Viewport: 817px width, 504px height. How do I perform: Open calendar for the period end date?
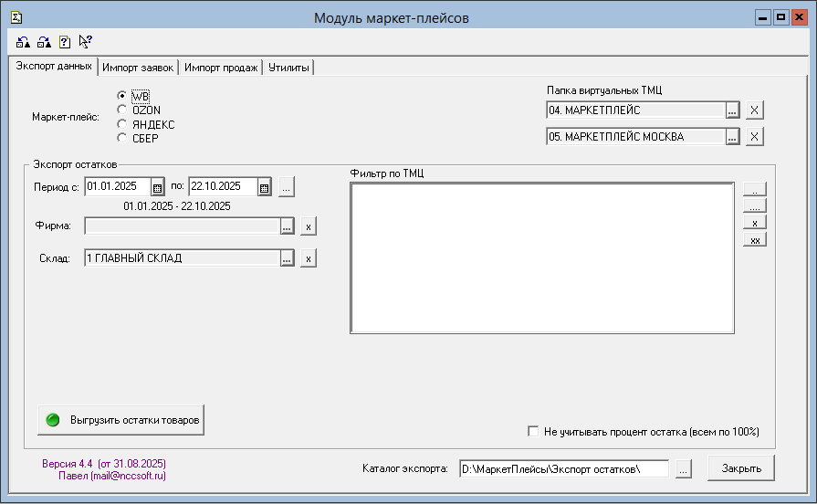264,187
